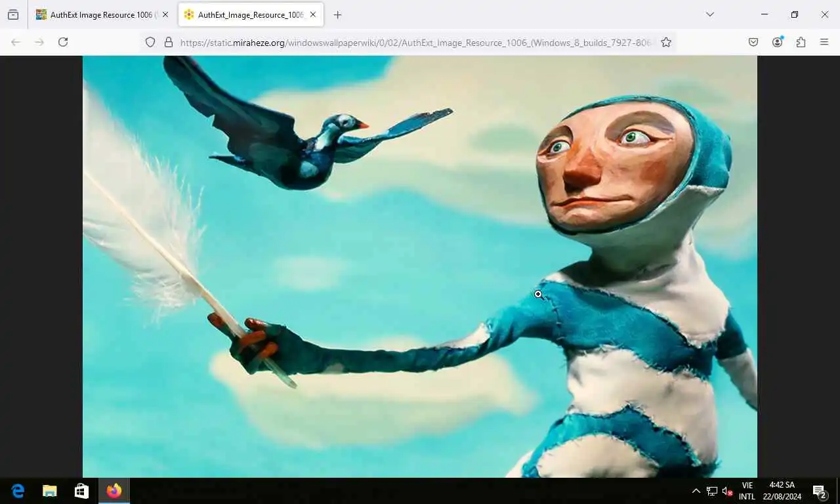
Task: Focus the static.miraheze.org URL address bar
Action: pos(417,42)
